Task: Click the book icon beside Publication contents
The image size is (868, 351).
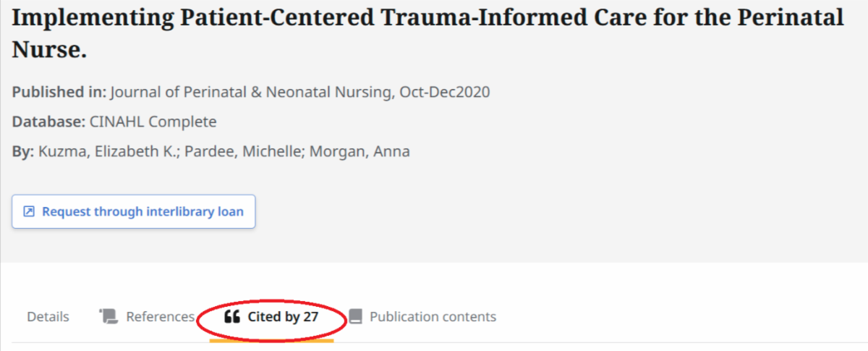Action: (x=355, y=316)
